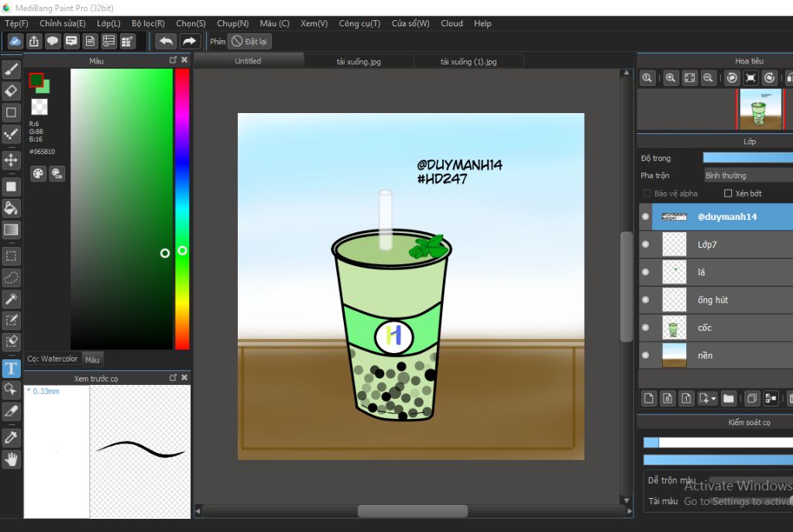
Task: Hide the nền layer
Action: click(x=645, y=355)
